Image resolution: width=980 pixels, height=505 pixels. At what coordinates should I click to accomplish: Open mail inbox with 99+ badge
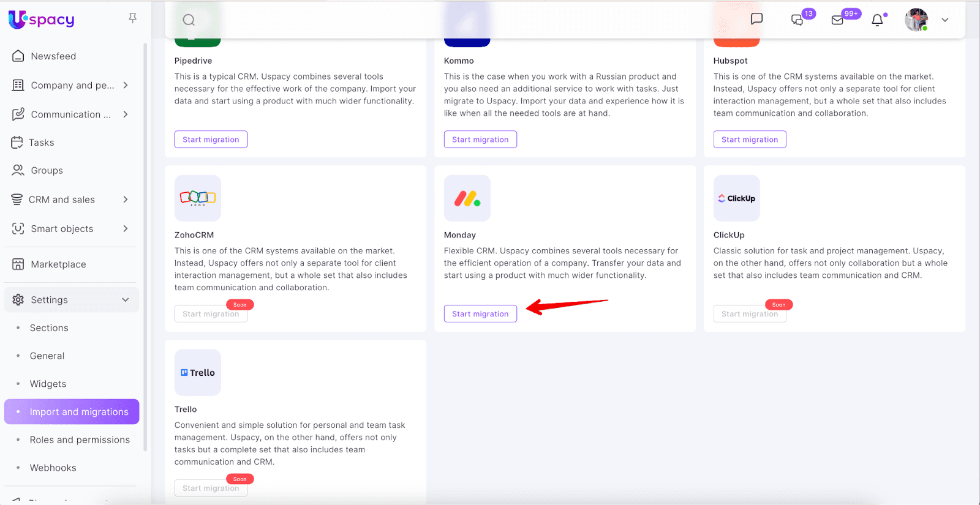837,20
